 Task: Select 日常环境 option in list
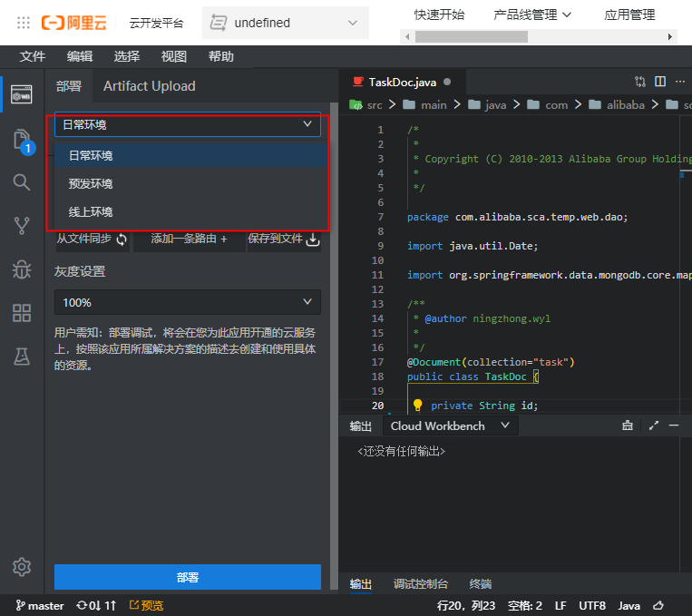tap(190, 155)
